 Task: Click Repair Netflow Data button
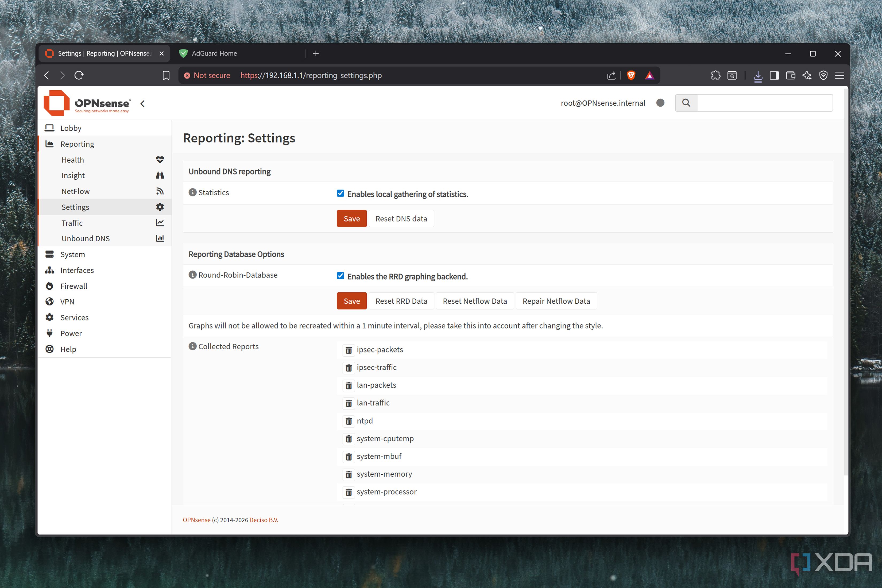pyautogui.click(x=556, y=301)
